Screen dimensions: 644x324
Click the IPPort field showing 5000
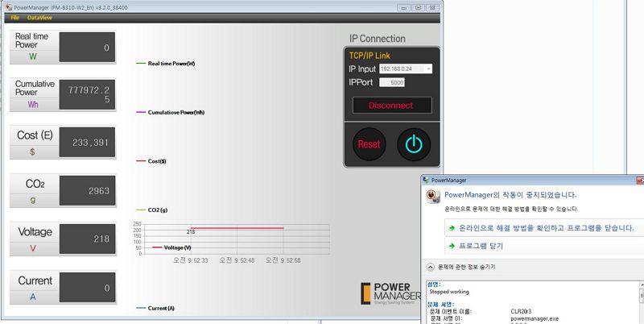(x=392, y=83)
